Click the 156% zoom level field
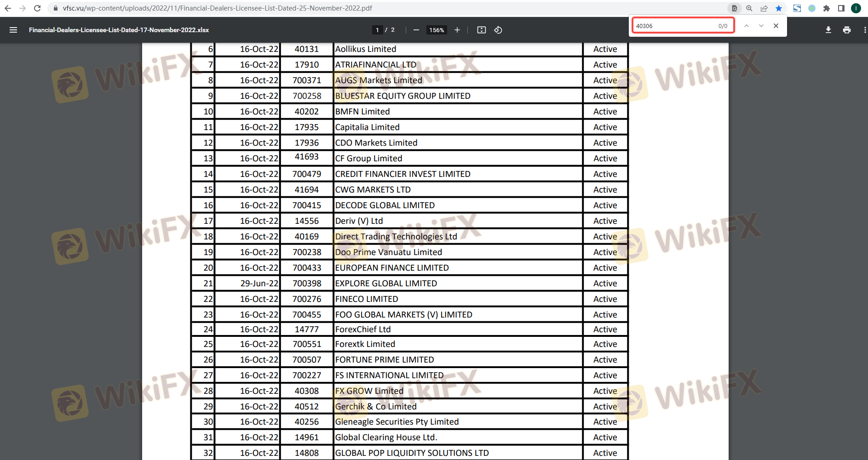This screenshot has width=868, height=460. (437, 30)
